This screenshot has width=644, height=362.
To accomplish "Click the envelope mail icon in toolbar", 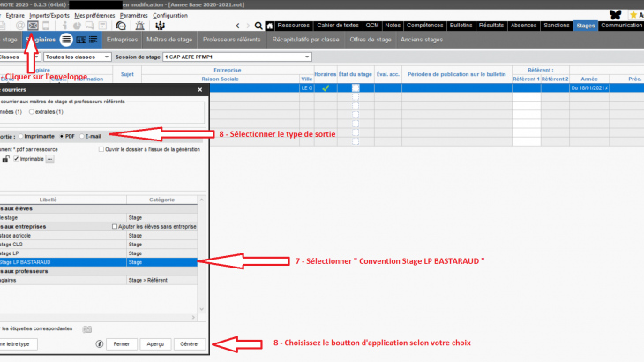I will [33, 26].
